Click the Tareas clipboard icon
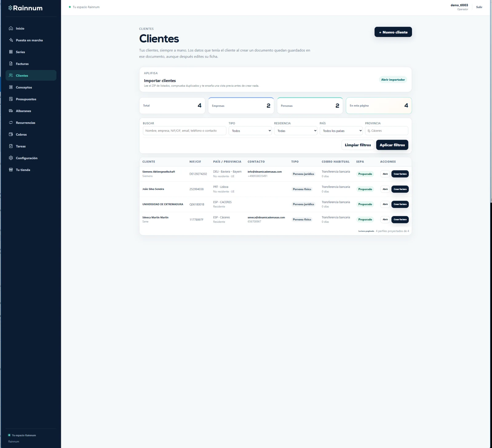This screenshot has width=492, height=448. [11, 146]
